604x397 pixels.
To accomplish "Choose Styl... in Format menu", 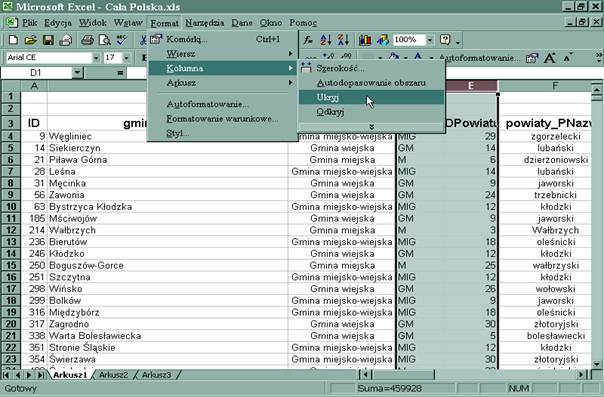I will coord(223,133).
